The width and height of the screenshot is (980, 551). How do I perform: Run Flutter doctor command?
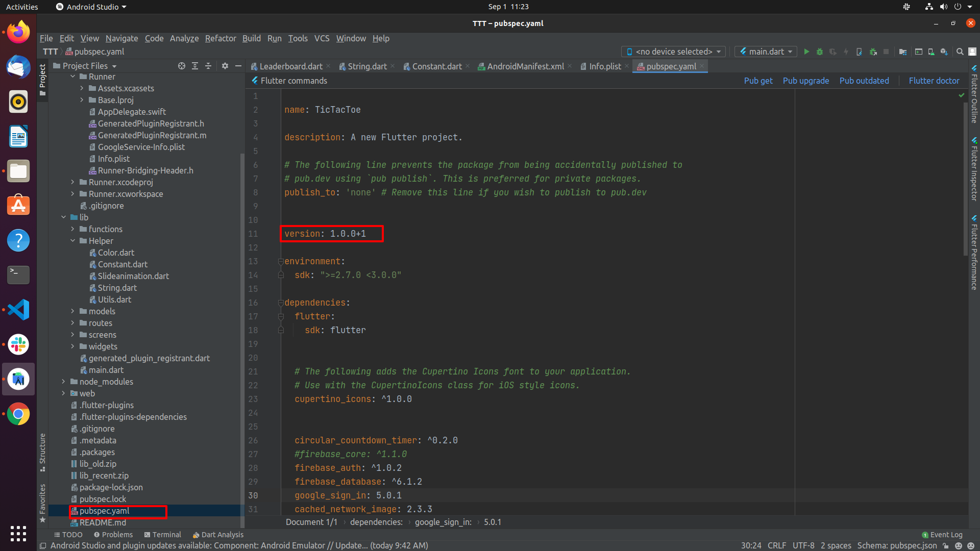(x=934, y=81)
